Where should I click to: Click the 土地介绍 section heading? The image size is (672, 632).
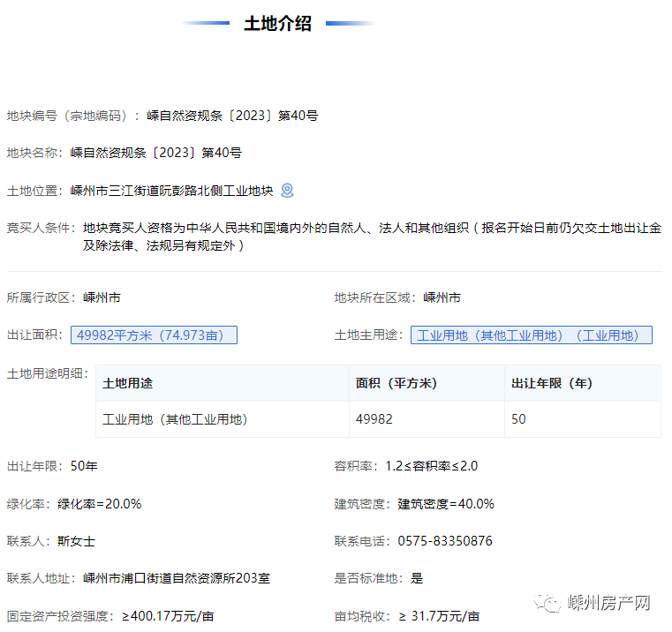(x=277, y=24)
